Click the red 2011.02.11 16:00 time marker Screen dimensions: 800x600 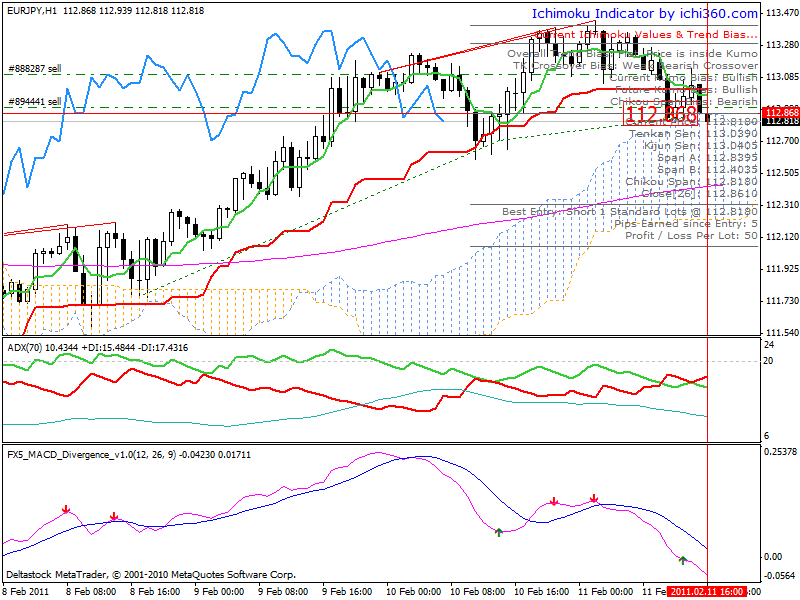coord(707,592)
